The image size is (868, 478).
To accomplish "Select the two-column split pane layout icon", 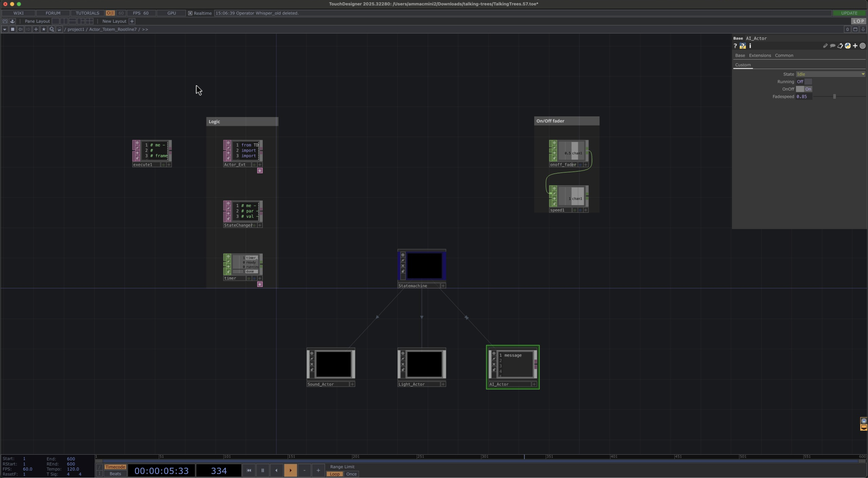I will point(64,21).
